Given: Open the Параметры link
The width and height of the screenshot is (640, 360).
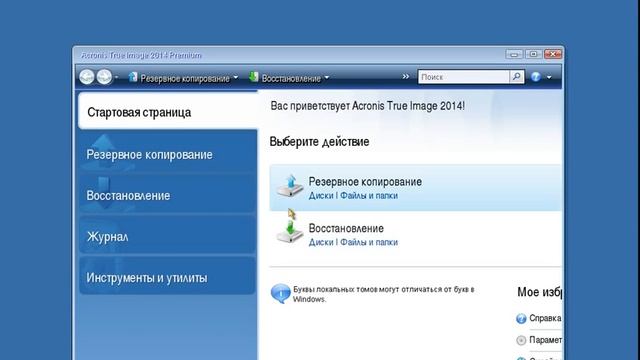Looking at the screenshot, I should 546,340.
